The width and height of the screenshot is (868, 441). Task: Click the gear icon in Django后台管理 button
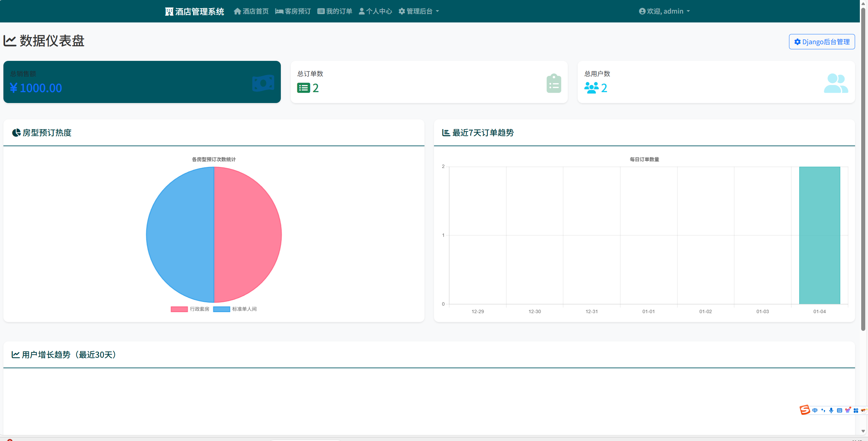(797, 42)
